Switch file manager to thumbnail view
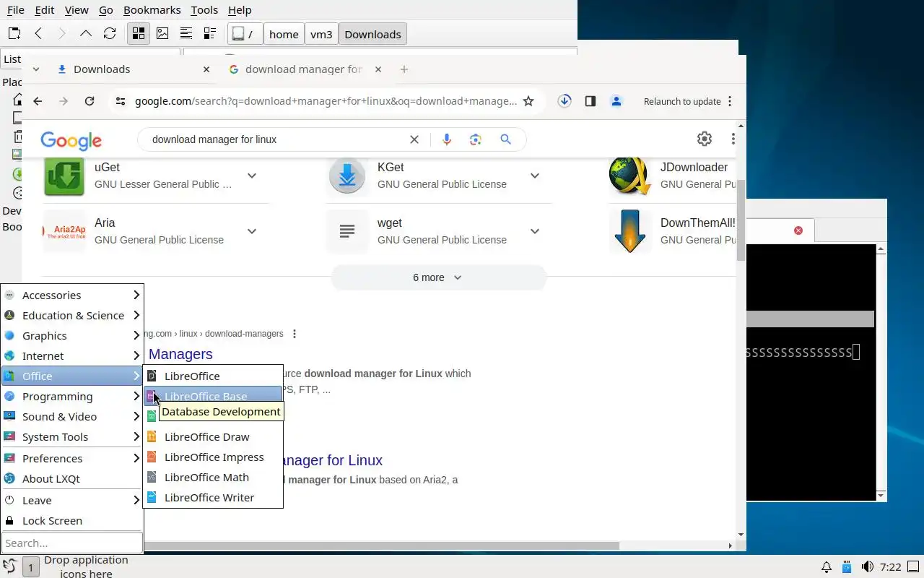This screenshot has width=924, height=578. click(162, 34)
